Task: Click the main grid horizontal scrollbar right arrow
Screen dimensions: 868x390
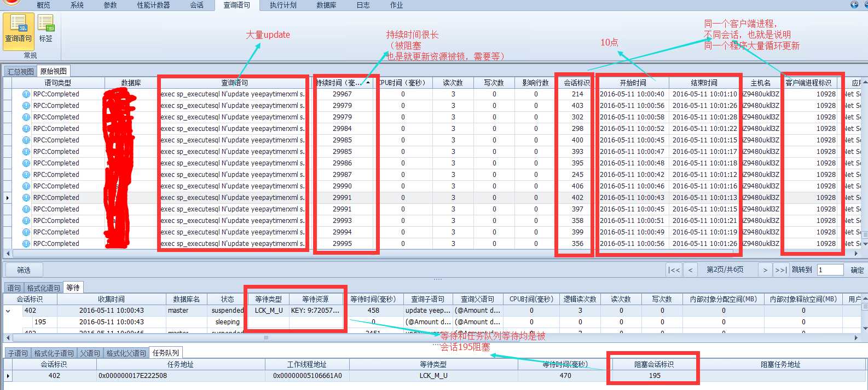Action: [x=856, y=254]
